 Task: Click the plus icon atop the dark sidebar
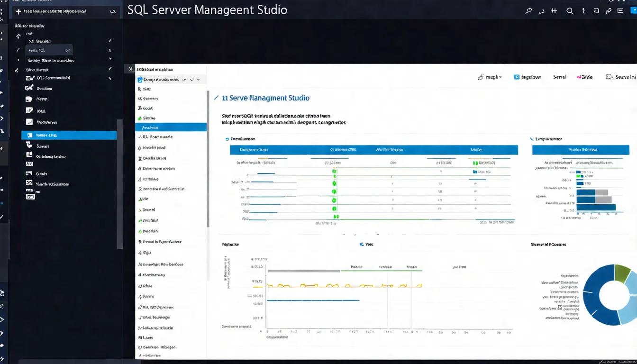click(18, 10)
